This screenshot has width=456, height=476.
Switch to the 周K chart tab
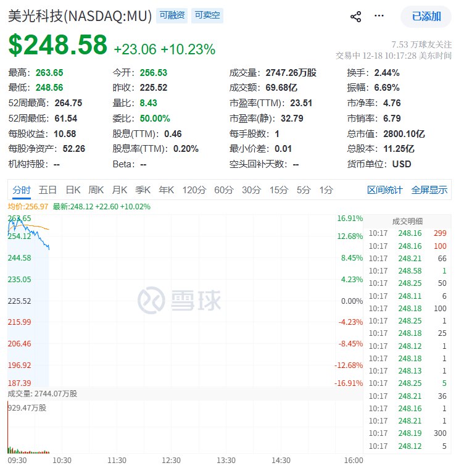96,190
